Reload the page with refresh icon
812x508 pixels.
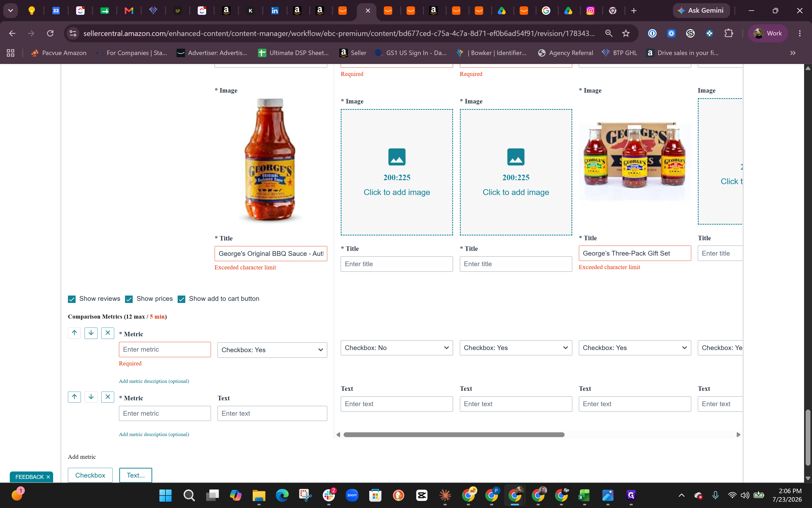(x=50, y=33)
